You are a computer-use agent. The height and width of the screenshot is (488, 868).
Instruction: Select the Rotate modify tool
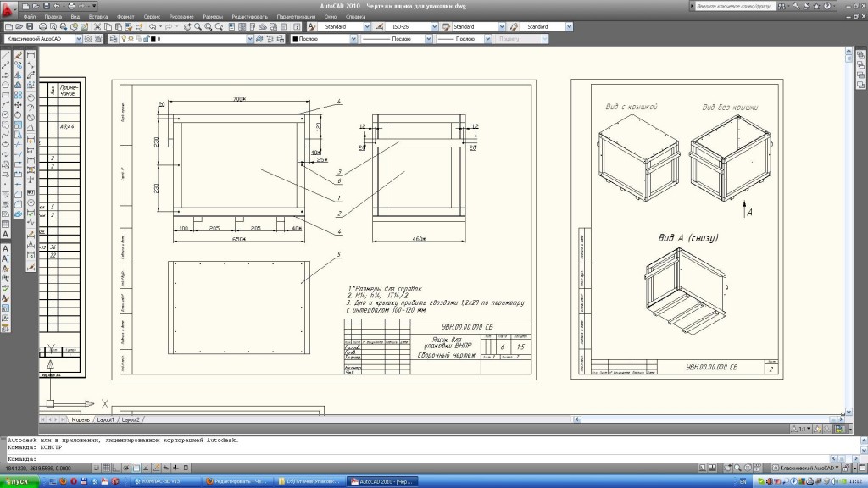pos(19,115)
